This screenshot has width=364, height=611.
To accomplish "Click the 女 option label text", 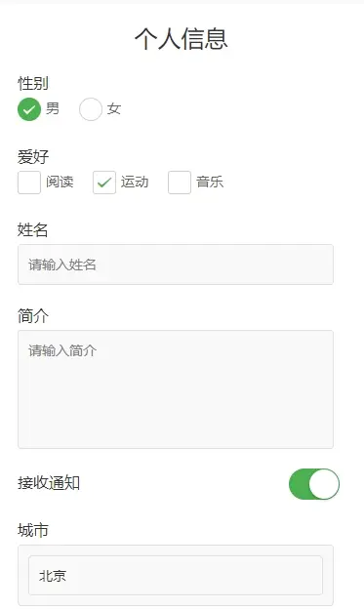I will 114,108.
